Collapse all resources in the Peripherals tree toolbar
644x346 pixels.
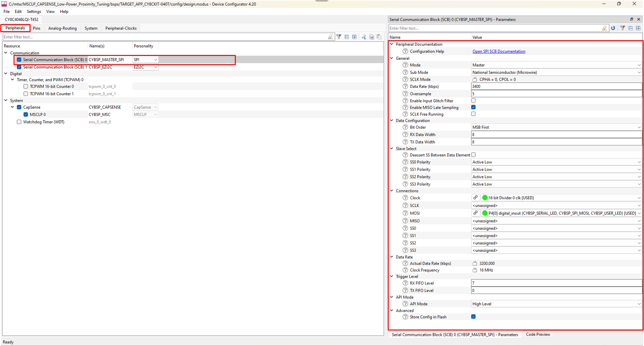pos(347,37)
